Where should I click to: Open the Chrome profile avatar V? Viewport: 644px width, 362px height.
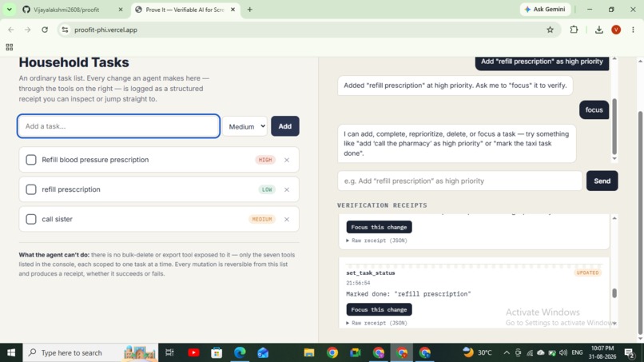616,30
